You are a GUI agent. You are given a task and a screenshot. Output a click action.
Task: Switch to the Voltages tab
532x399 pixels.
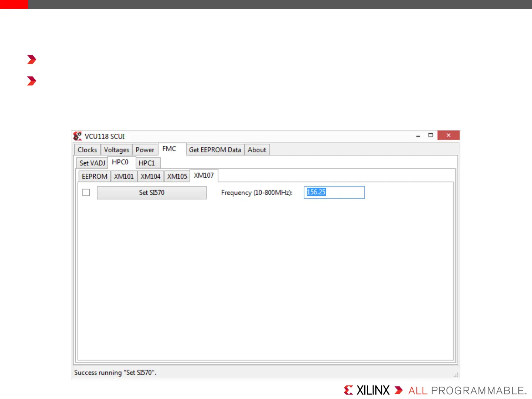(x=116, y=150)
